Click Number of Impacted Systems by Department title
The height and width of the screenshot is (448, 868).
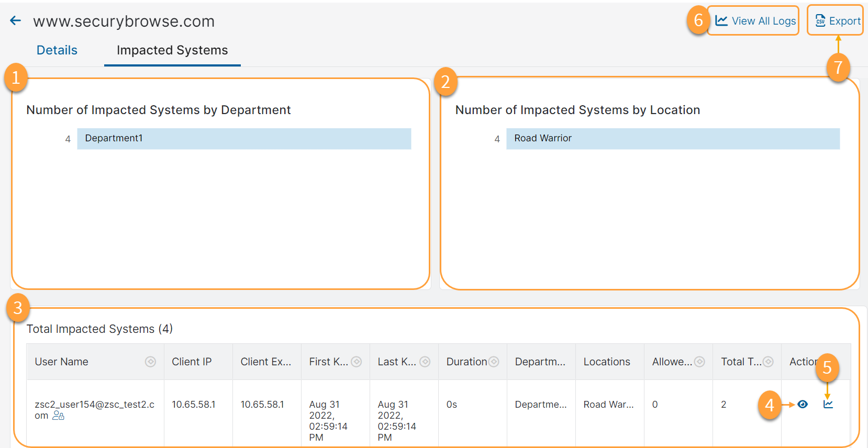pos(159,110)
